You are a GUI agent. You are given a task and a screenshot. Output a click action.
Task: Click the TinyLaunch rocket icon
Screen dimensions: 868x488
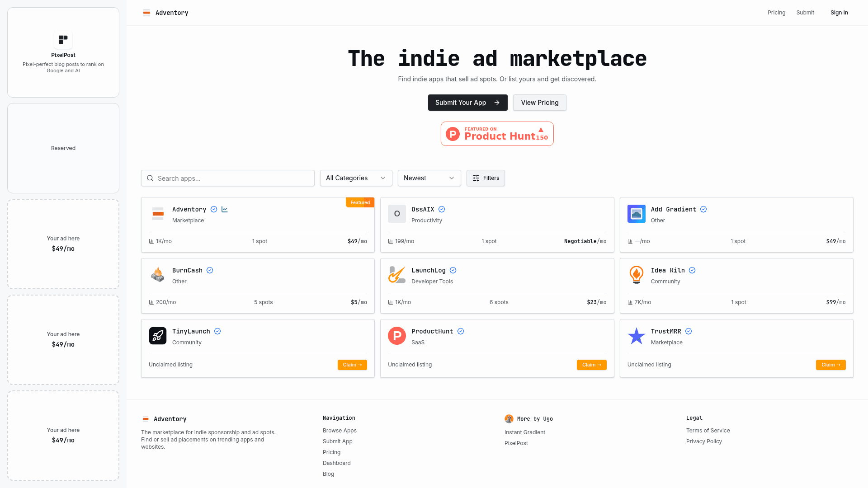[158, 336]
